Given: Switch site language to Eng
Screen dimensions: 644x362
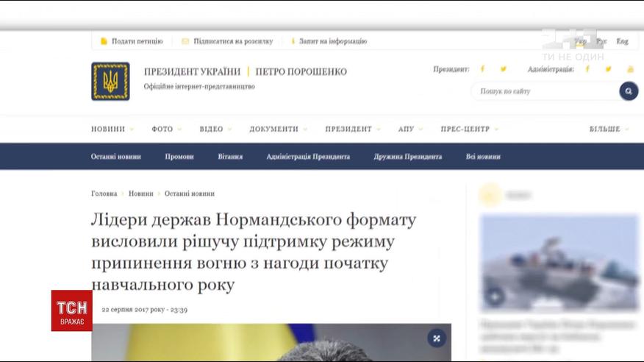Looking at the screenshot, I should [x=622, y=42].
